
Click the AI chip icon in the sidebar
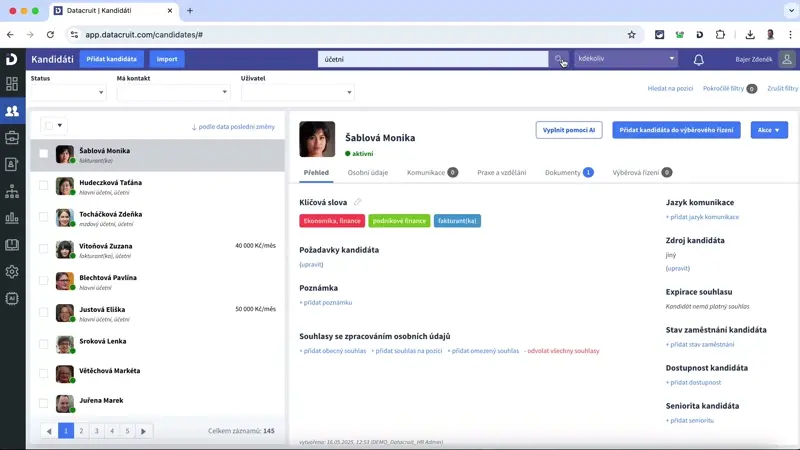coord(12,298)
